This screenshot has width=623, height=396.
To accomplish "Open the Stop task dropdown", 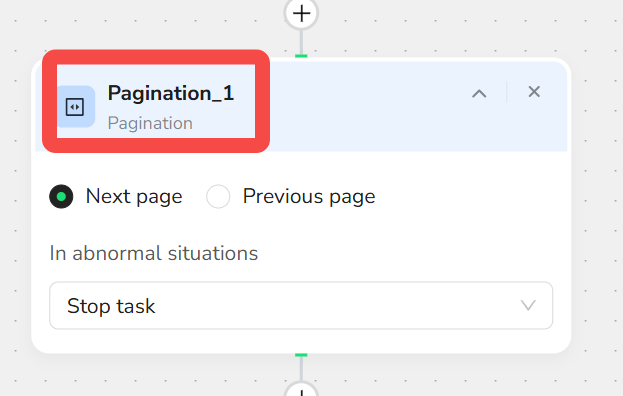I will 301,305.
